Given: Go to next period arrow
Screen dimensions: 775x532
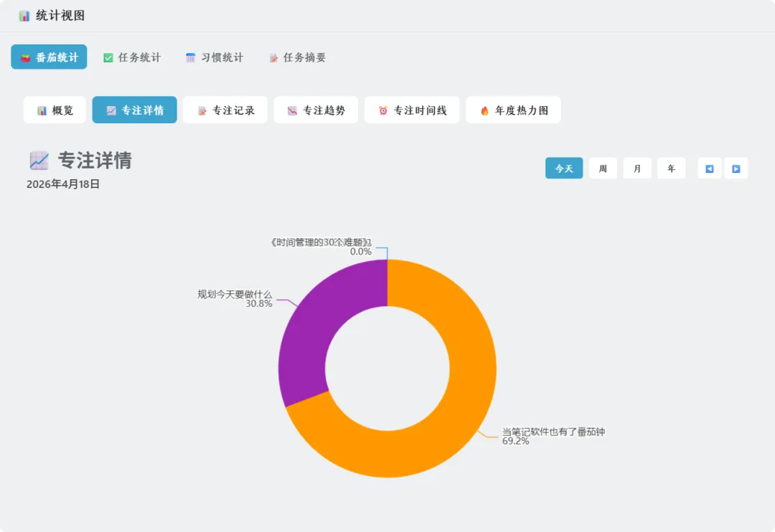Looking at the screenshot, I should (736, 168).
